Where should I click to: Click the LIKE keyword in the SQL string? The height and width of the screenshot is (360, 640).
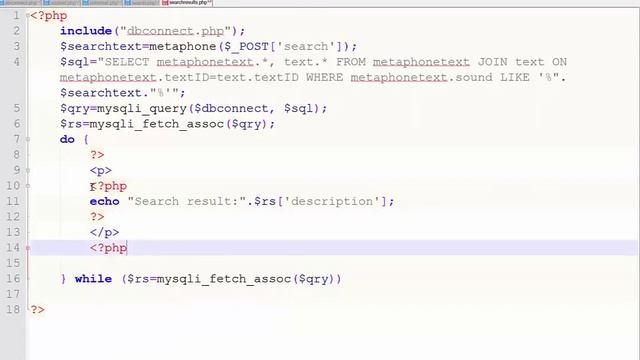pyautogui.click(x=515, y=78)
